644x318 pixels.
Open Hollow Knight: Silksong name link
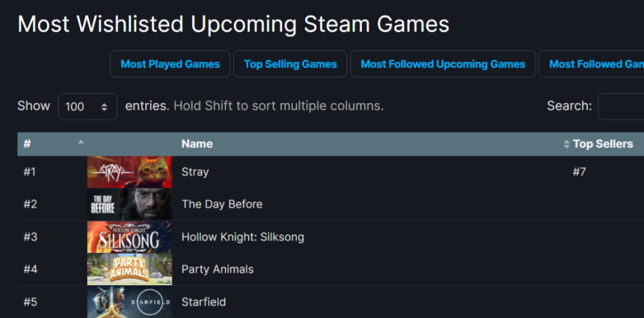243,237
